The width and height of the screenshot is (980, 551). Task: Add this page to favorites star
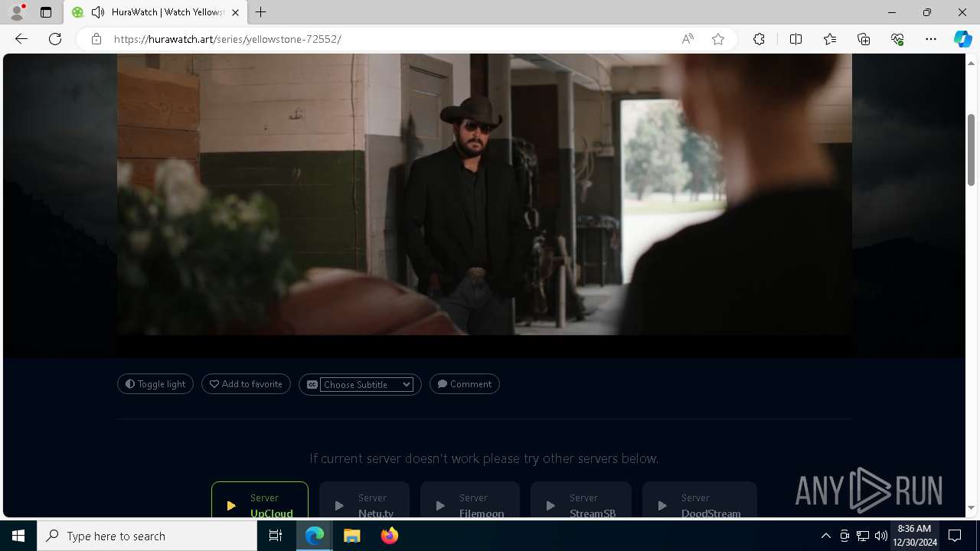718,39
